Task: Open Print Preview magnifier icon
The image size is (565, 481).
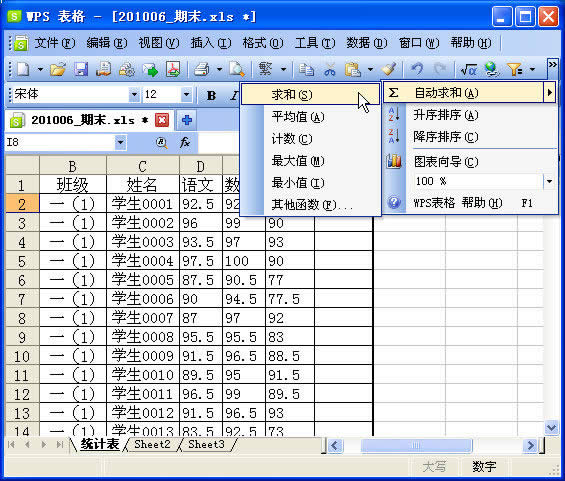Action: pos(237,69)
